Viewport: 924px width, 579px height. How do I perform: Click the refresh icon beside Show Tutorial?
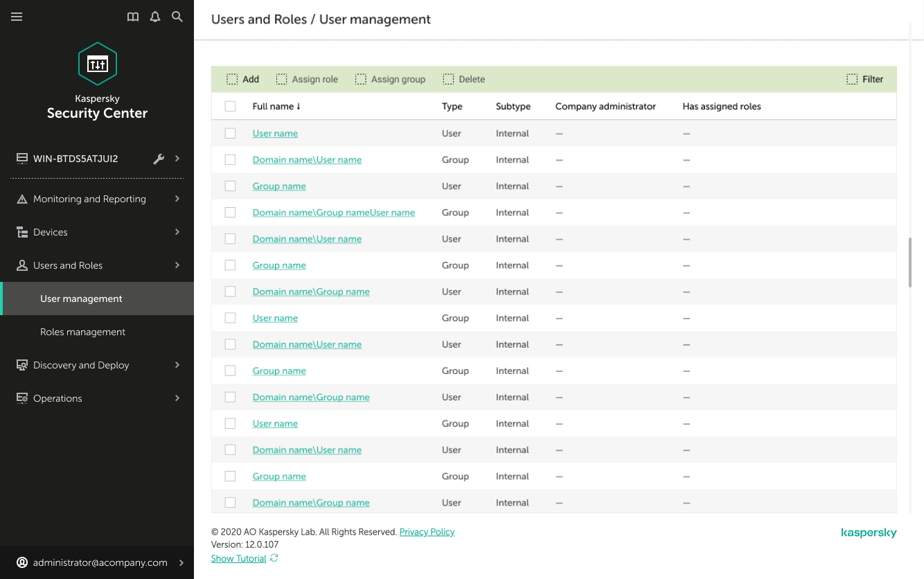pos(274,558)
